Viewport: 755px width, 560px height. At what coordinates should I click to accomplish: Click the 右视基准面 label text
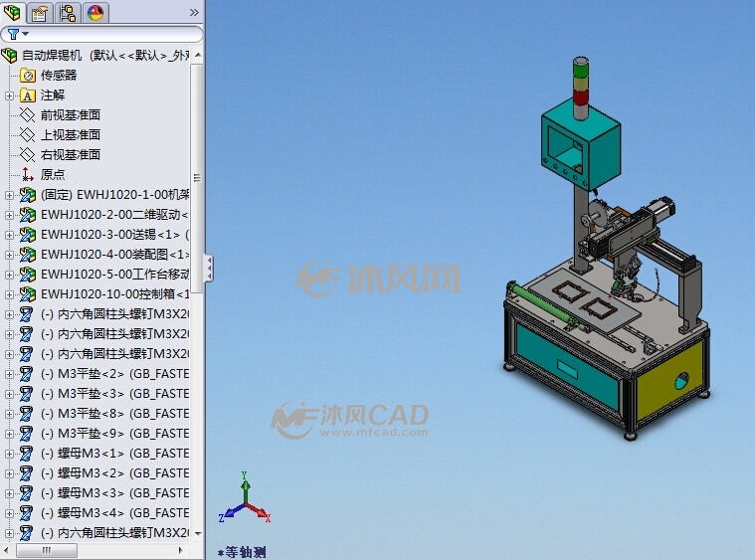pos(71,154)
